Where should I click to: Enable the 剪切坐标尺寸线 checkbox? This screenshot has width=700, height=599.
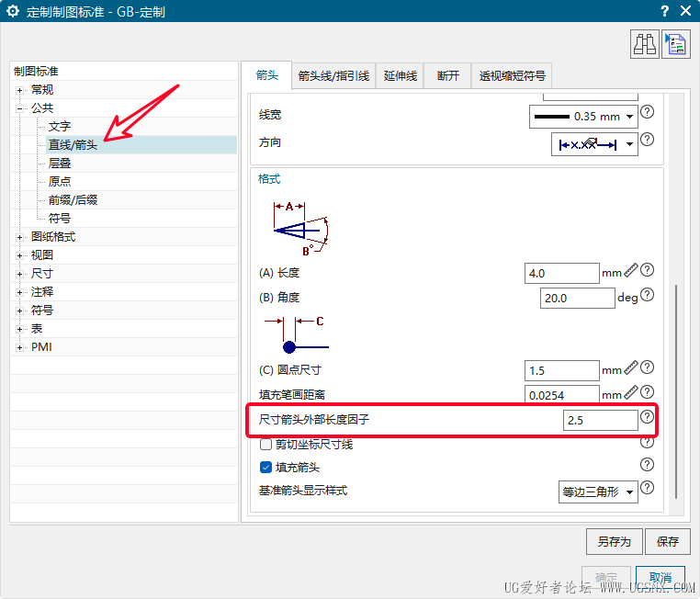(x=265, y=444)
